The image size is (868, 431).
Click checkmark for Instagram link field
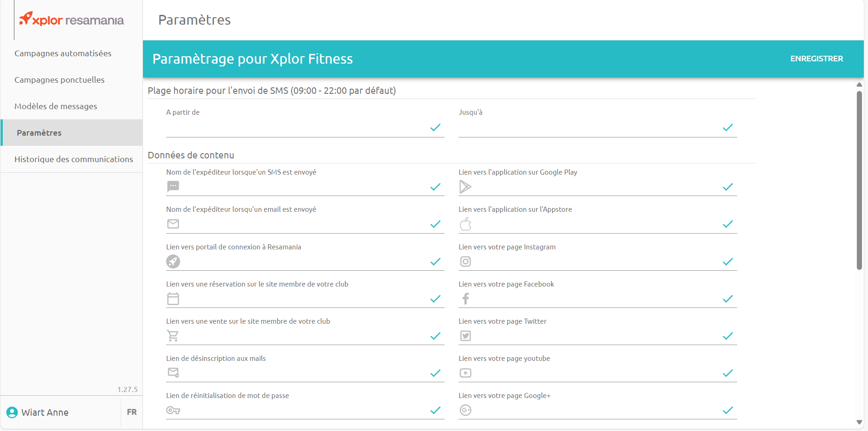click(728, 262)
